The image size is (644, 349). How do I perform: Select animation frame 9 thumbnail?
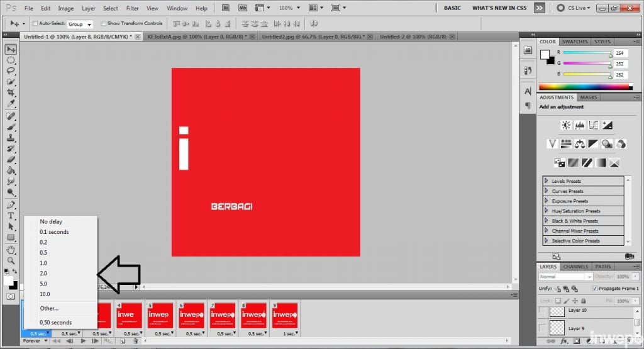pos(284,316)
